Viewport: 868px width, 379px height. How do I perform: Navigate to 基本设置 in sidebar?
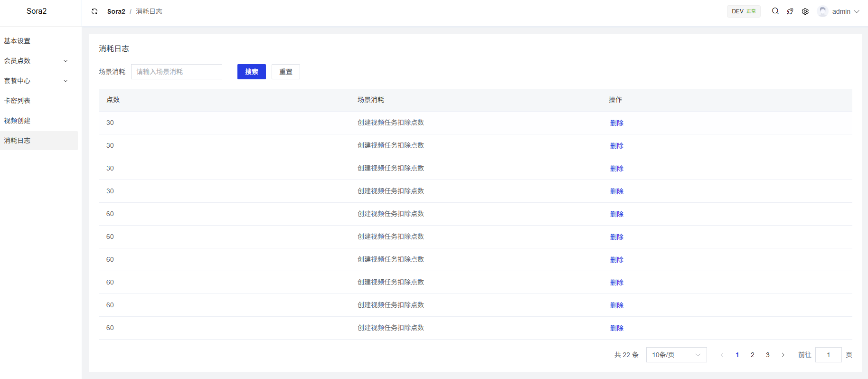pyautogui.click(x=17, y=41)
